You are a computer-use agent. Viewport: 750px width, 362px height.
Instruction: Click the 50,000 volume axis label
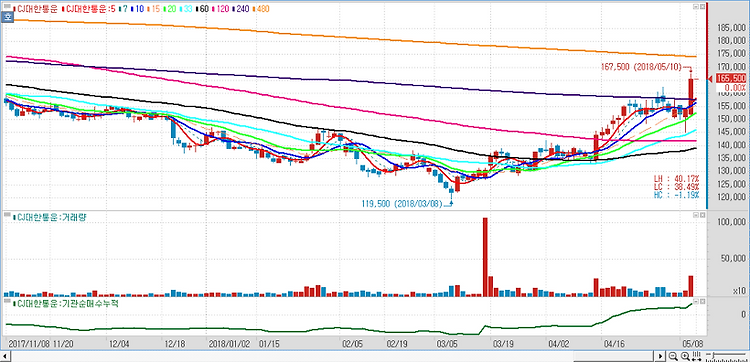coord(732,259)
